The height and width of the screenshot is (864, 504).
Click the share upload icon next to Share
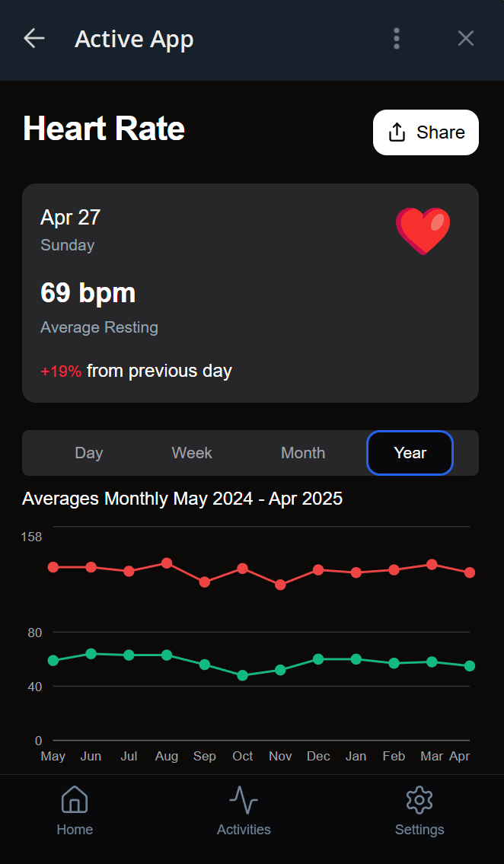click(x=397, y=132)
